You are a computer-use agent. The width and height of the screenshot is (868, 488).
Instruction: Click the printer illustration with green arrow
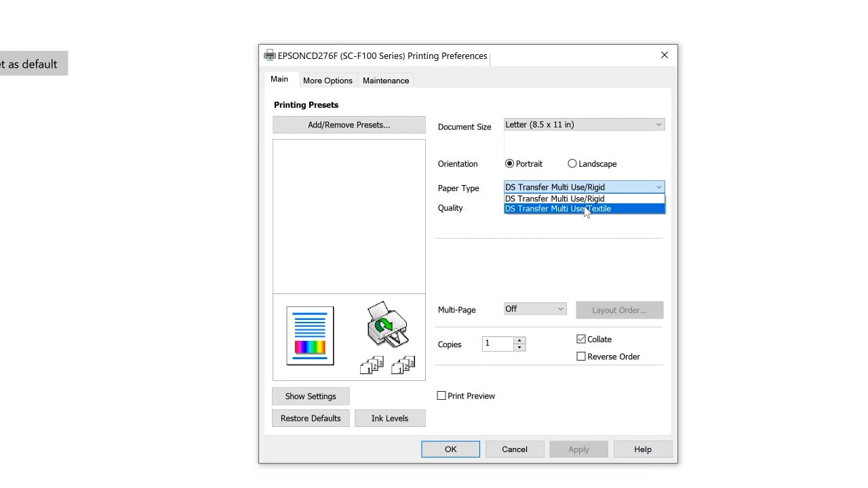tap(387, 325)
